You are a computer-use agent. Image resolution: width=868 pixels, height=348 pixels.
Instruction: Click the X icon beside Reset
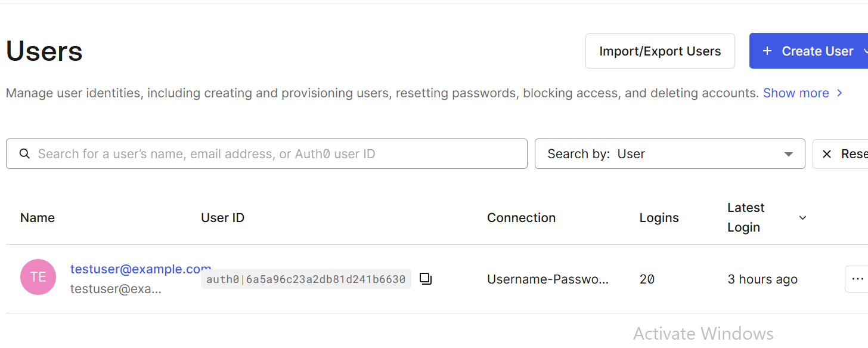[827, 154]
